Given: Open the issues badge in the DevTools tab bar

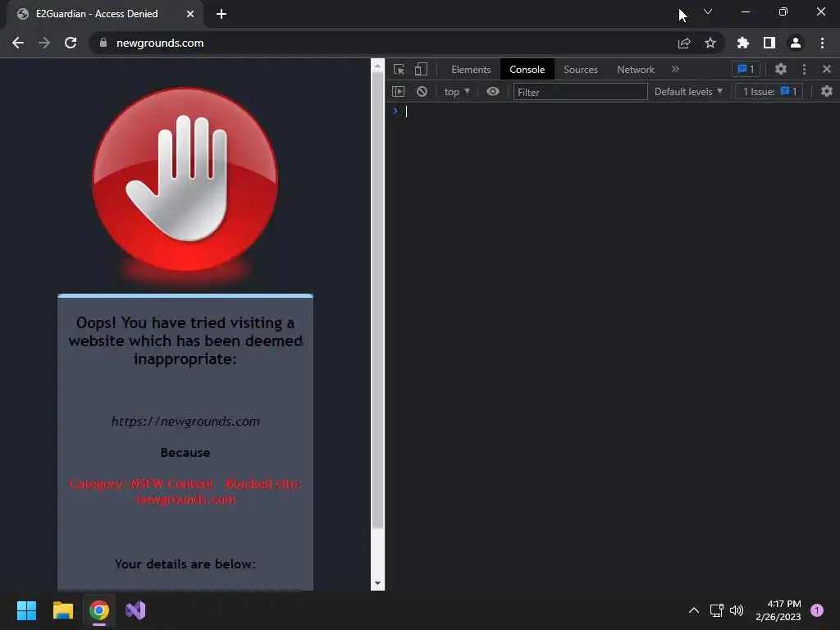Looking at the screenshot, I should (746, 69).
